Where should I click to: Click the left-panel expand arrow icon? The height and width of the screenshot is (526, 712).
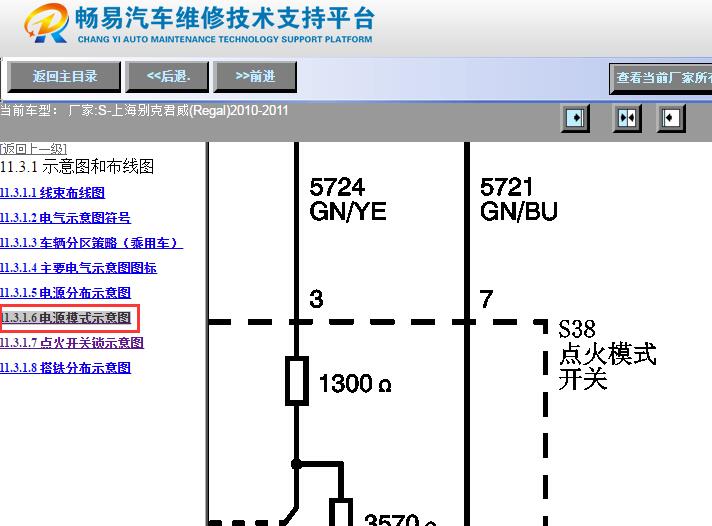click(x=575, y=118)
